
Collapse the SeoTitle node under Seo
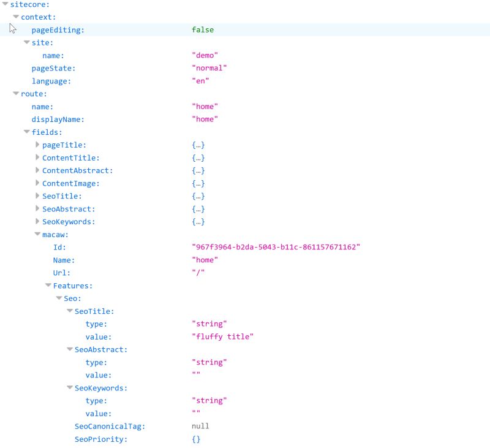click(69, 311)
